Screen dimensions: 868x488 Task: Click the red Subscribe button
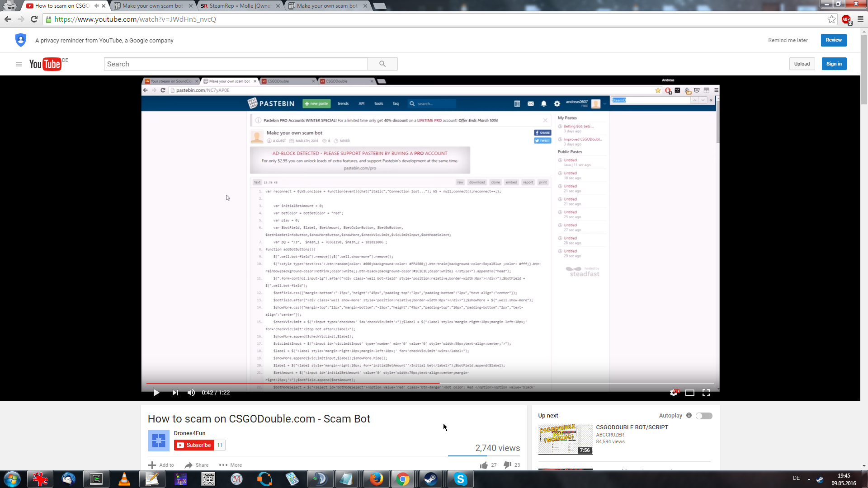194,445
